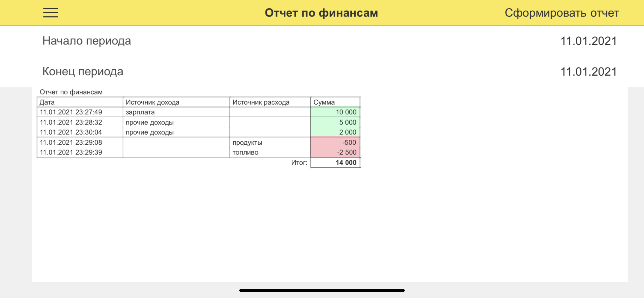644x298 pixels.
Task: Click the small Отчет по финансам report caption
Action: [x=71, y=92]
